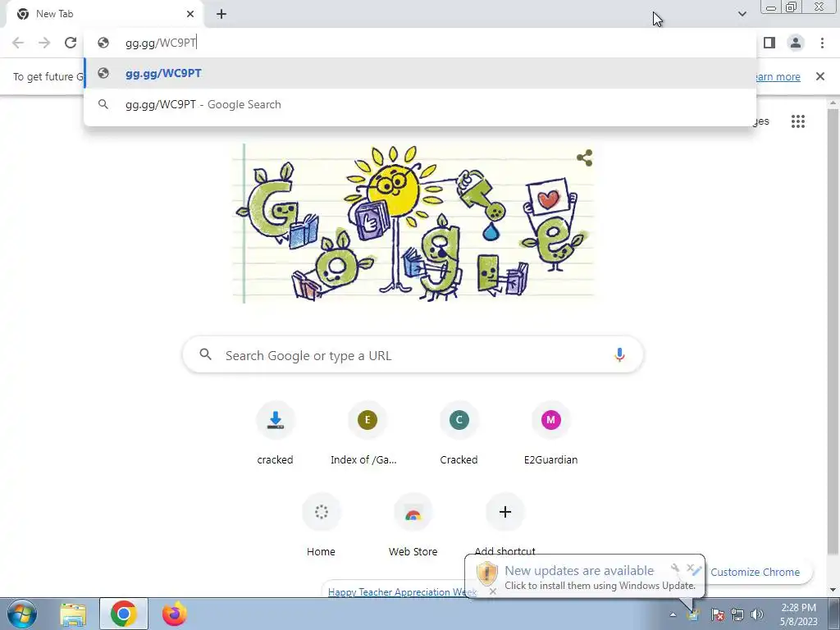Open the network tray icon

(x=737, y=614)
